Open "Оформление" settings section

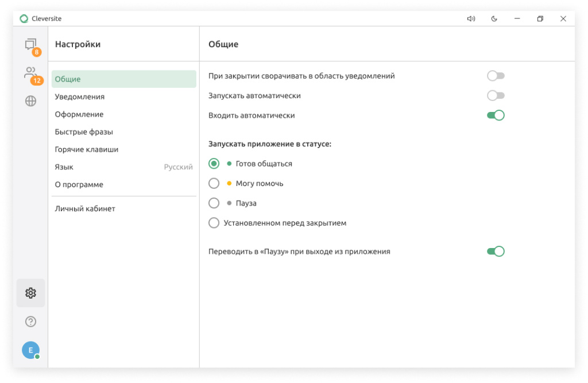tap(79, 114)
